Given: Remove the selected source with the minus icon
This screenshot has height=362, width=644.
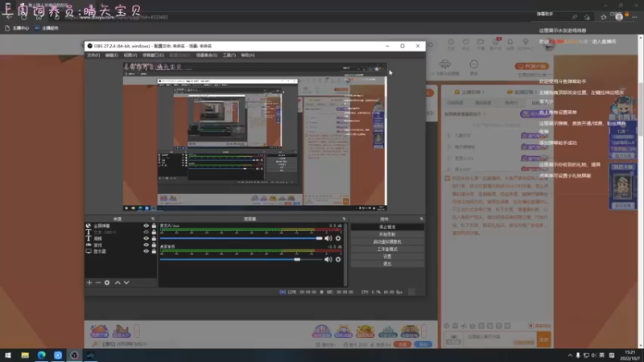Looking at the screenshot, I should pos(98,282).
